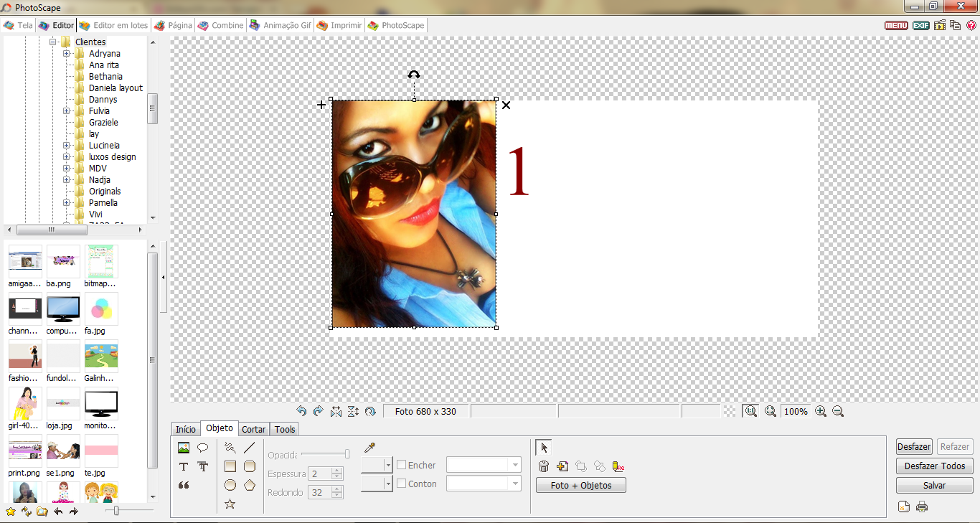
Task: Click the rotate arbitrary icon below canvas
Action: [x=370, y=411]
